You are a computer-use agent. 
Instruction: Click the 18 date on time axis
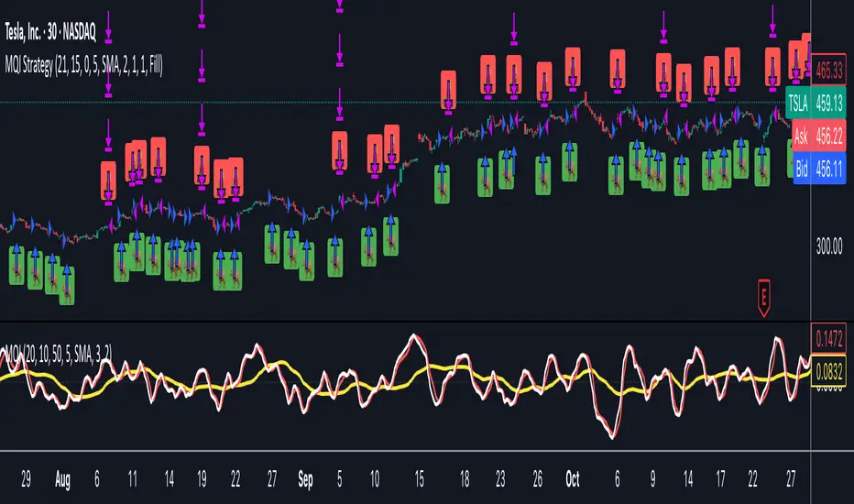(465, 479)
